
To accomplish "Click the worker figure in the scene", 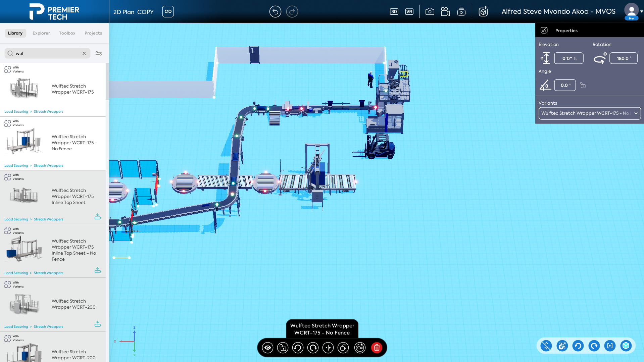I will click(370, 80).
